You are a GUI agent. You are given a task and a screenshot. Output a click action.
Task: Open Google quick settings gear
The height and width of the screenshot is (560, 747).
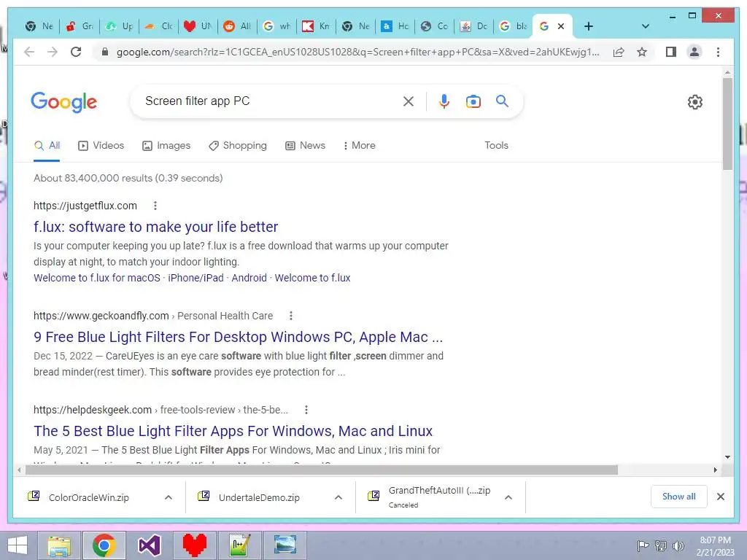694,102
